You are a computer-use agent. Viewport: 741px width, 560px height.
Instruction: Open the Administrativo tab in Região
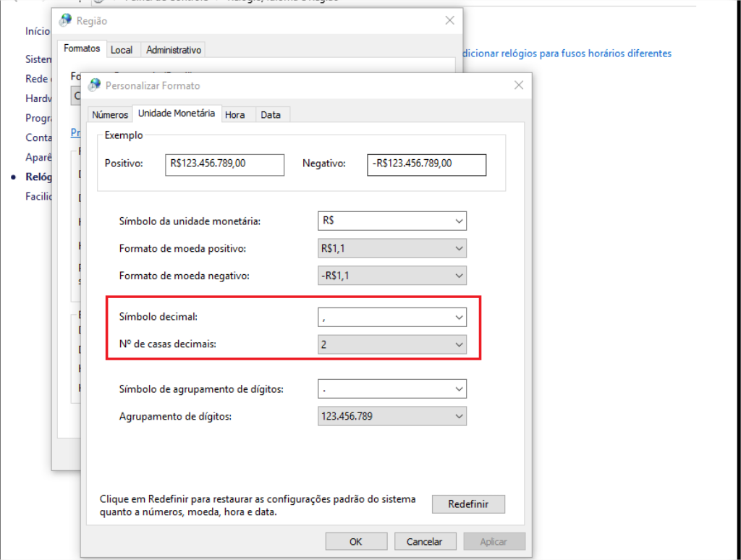coord(174,50)
